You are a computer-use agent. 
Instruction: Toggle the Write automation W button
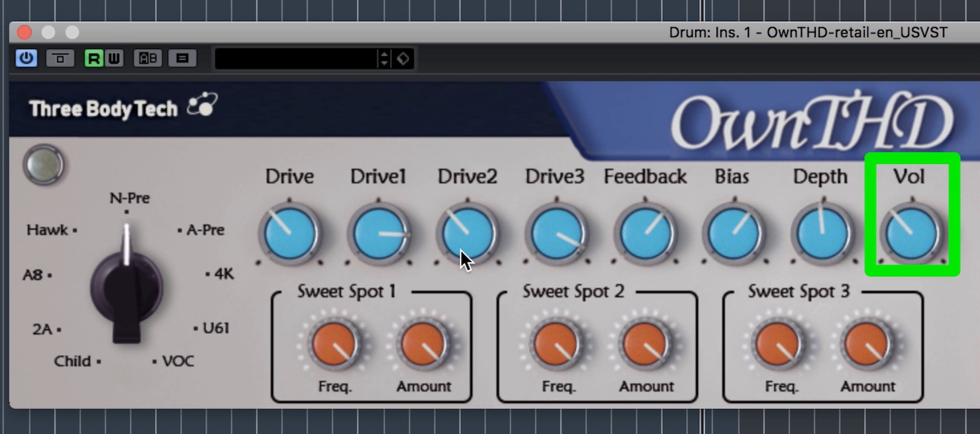click(114, 58)
